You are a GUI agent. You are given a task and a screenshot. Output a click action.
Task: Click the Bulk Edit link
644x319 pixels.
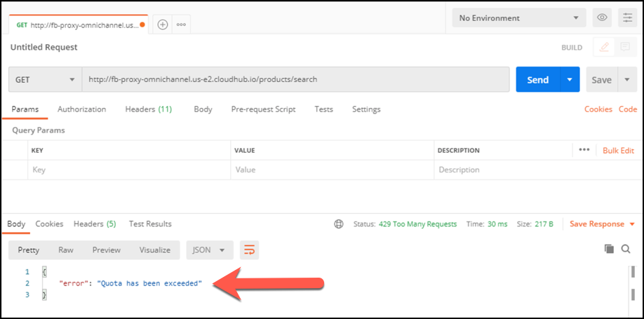coord(619,150)
